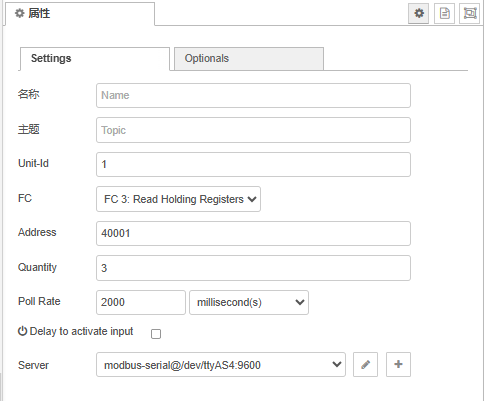Switch to the Settings tab
Screen dimensions: 484x401
[x=95, y=59]
